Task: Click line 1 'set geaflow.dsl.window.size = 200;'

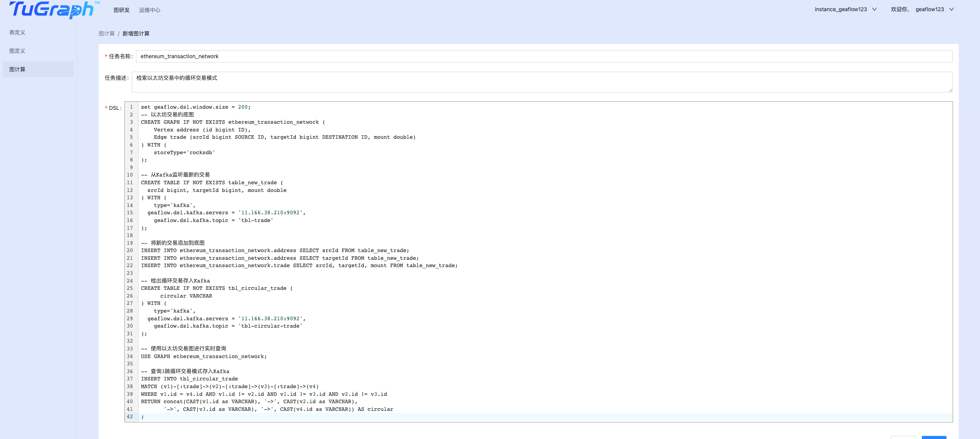Action: pyautogui.click(x=196, y=107)
